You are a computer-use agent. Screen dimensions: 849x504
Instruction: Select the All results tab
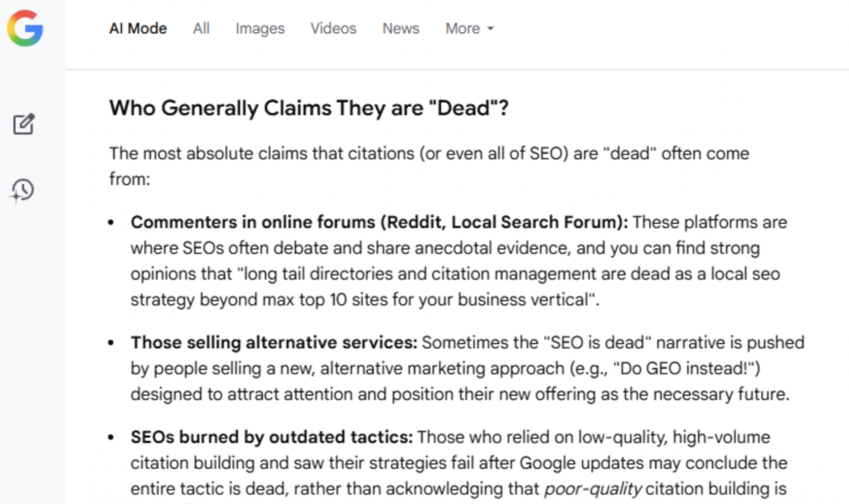pos(201,28)
